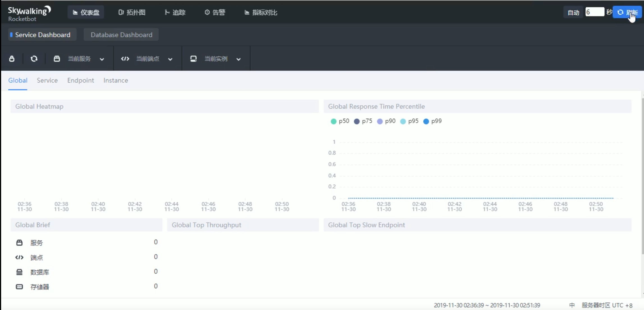This screenshot has height=310, width=644.
Task: Click the reload icon beside the lock
Action: [34, 59]
